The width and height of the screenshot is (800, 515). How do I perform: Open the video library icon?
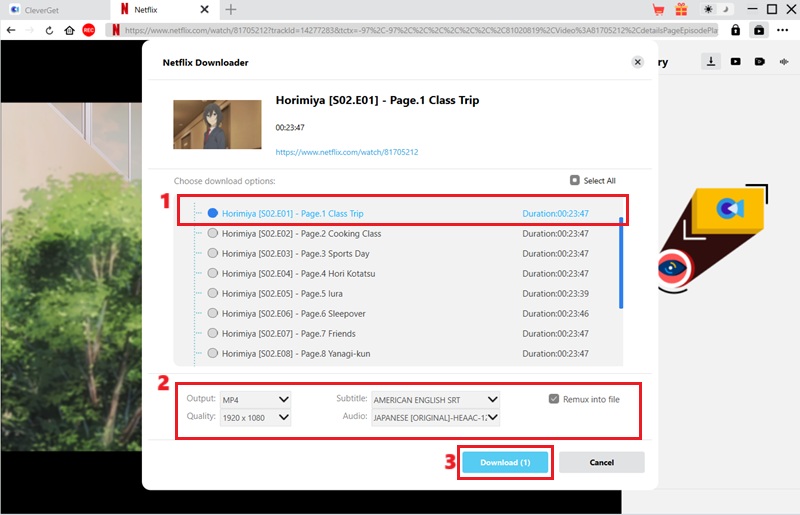(735, 62)
